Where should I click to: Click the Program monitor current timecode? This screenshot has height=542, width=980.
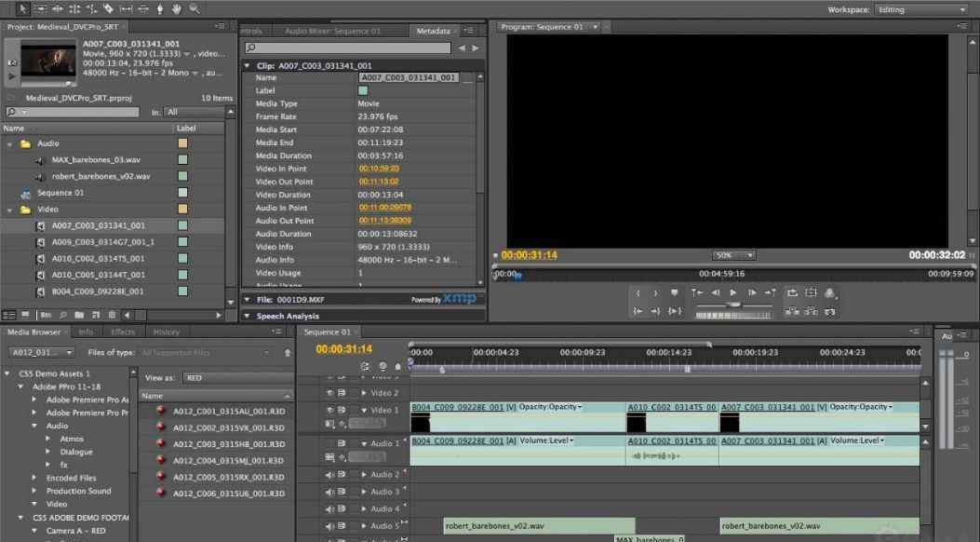click(530, 255)
